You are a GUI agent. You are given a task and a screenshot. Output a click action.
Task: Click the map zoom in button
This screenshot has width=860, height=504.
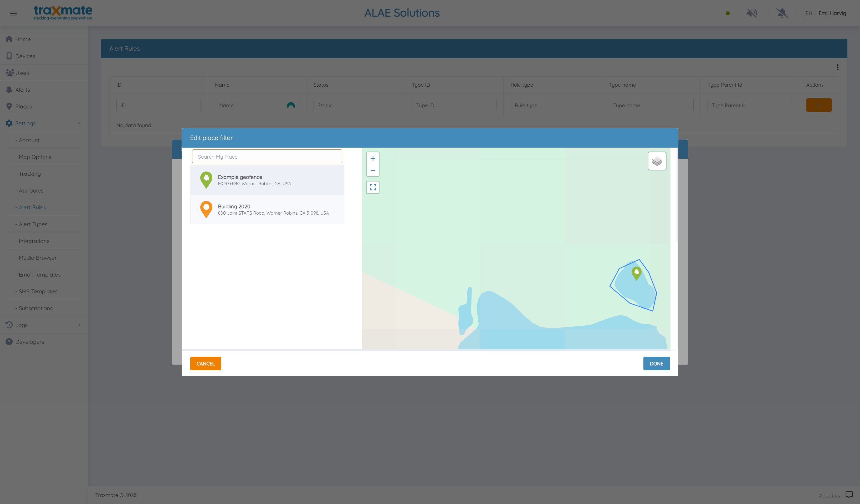coord(373,158)
